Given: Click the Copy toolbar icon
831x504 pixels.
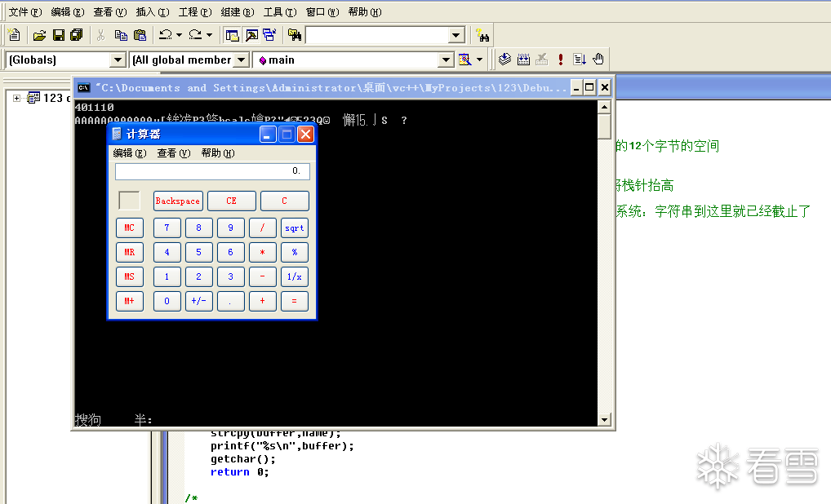Looking at the screenshot, I should pyautogui.click(x=121, y=35).
